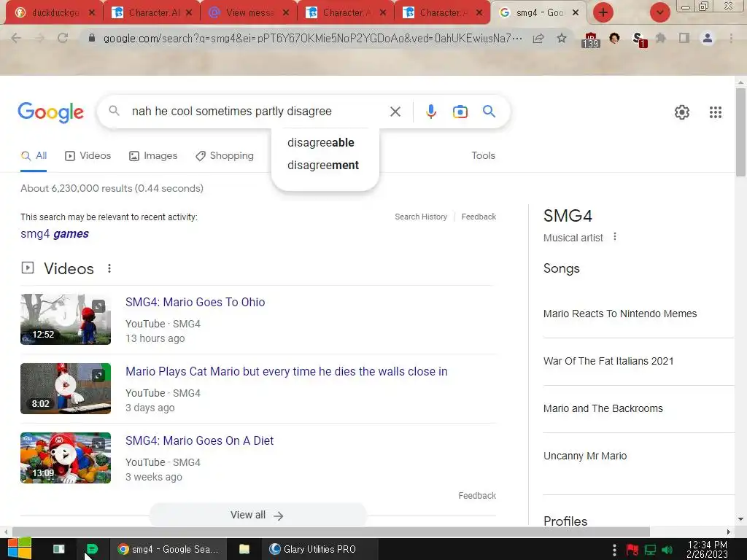Open Mario Plays Cat Mario video link
The image size is (747, 560).
[x=286, y=371]
